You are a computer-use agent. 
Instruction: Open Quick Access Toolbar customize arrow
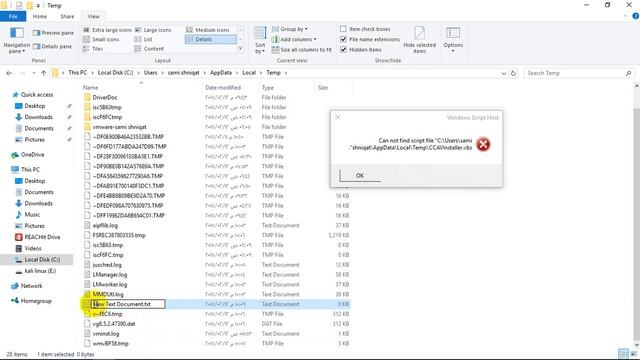click(x=38, y=5)
